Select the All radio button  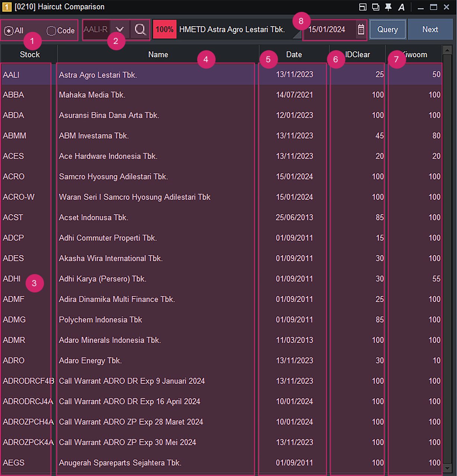8,31
